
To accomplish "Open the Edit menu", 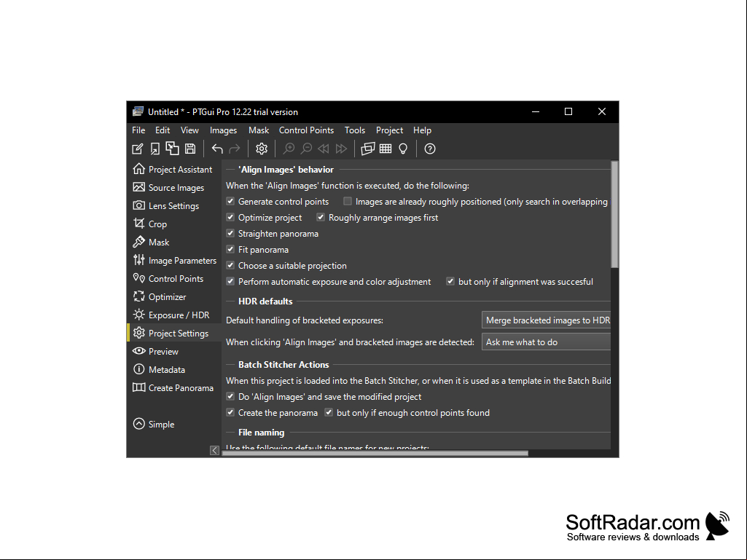I will click(163, 130).
